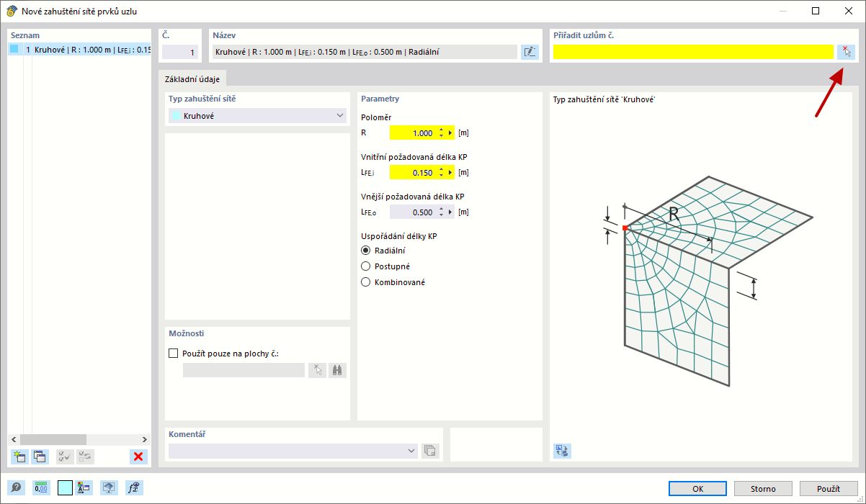Click the new mesh refinement icon below list
This screenshot has width=866, height=504.
click(x=19, y=456)
